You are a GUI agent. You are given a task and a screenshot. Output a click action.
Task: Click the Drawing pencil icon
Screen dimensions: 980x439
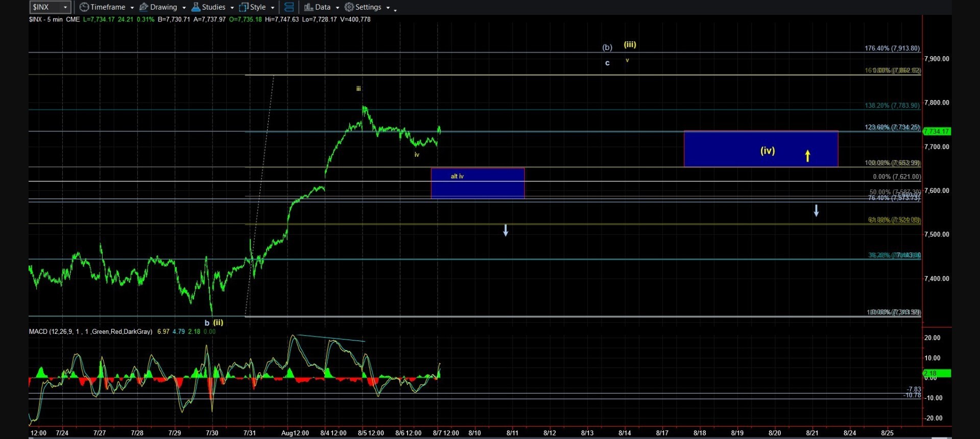[x=144, y=7]
